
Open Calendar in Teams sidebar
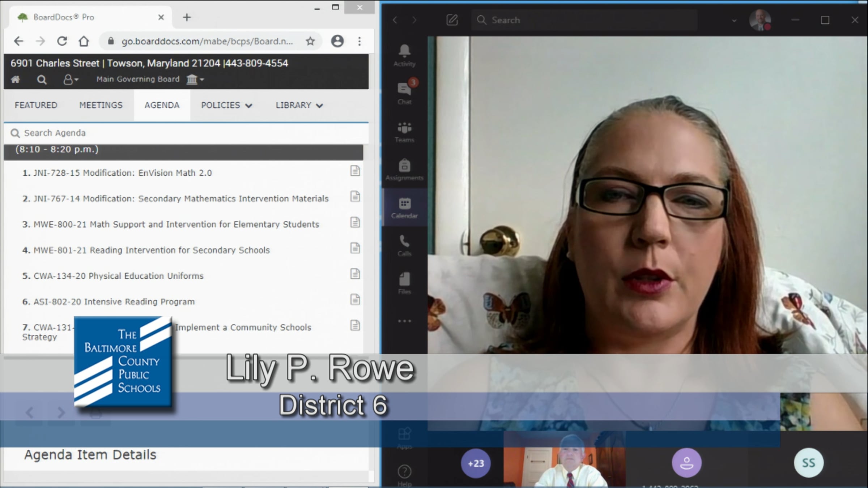[x=404, y=208]
